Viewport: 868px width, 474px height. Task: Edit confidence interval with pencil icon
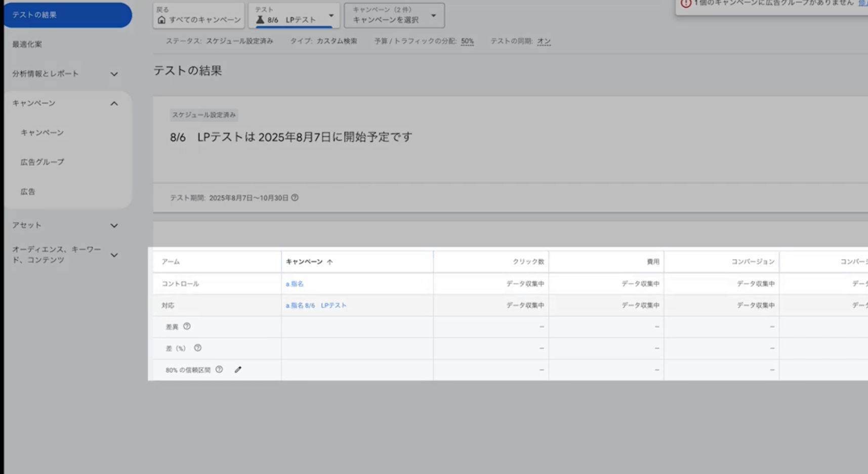(238, 370)
